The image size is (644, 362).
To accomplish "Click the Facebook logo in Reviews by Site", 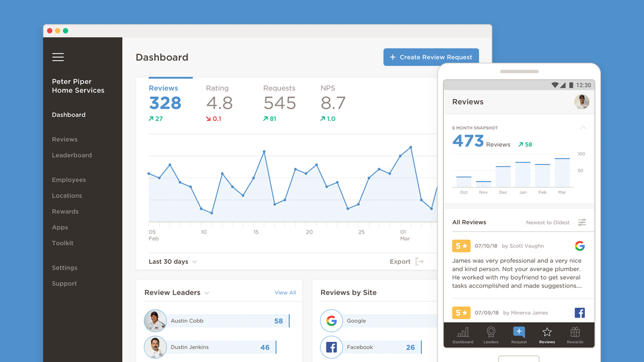I will (331, 347).
